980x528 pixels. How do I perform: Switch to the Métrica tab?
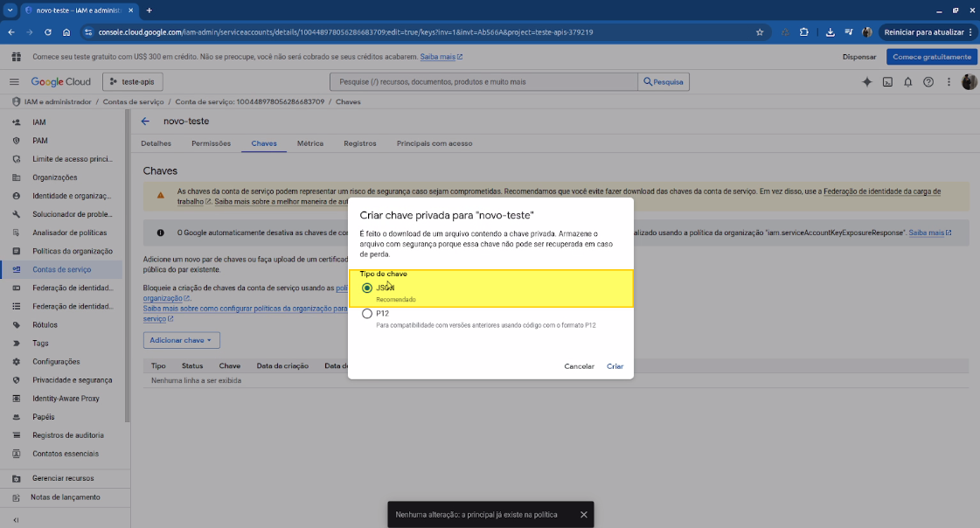pos(310,143)
